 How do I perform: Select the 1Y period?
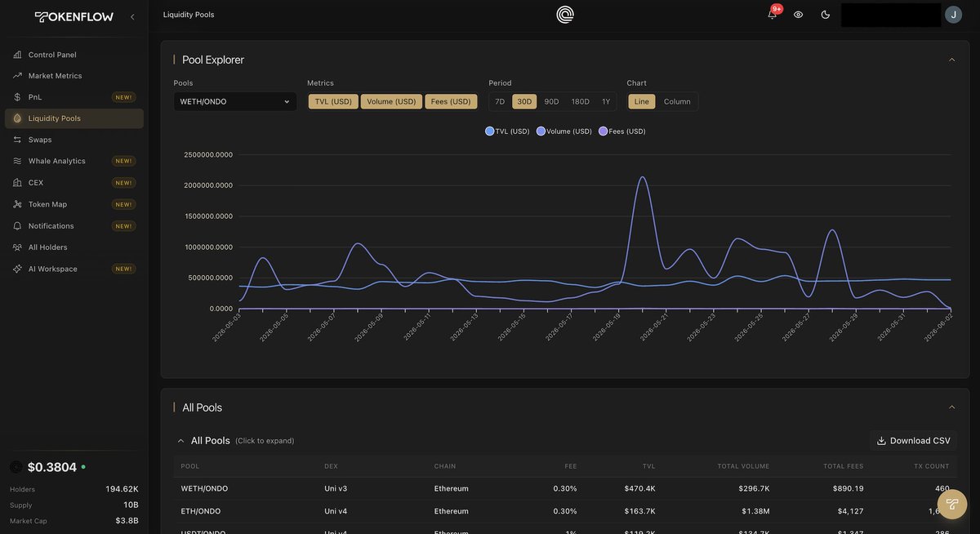(x=606, y=101)
